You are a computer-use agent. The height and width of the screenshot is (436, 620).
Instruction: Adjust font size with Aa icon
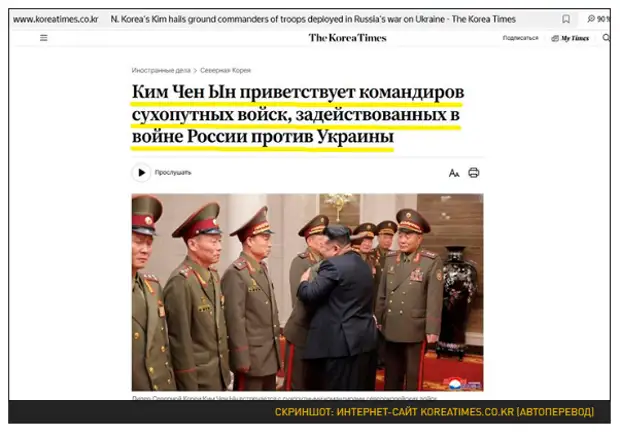pos(454,173)
